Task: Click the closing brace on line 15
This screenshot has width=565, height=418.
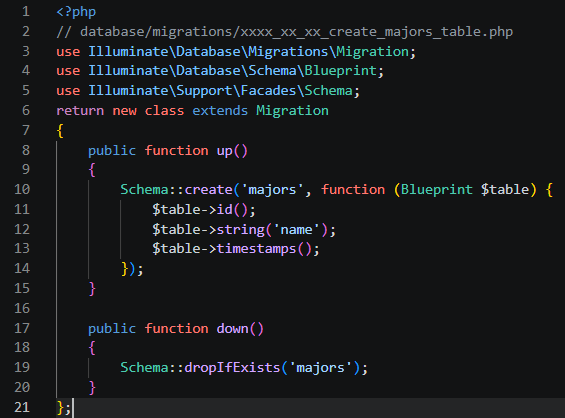Action: point(92,289)
